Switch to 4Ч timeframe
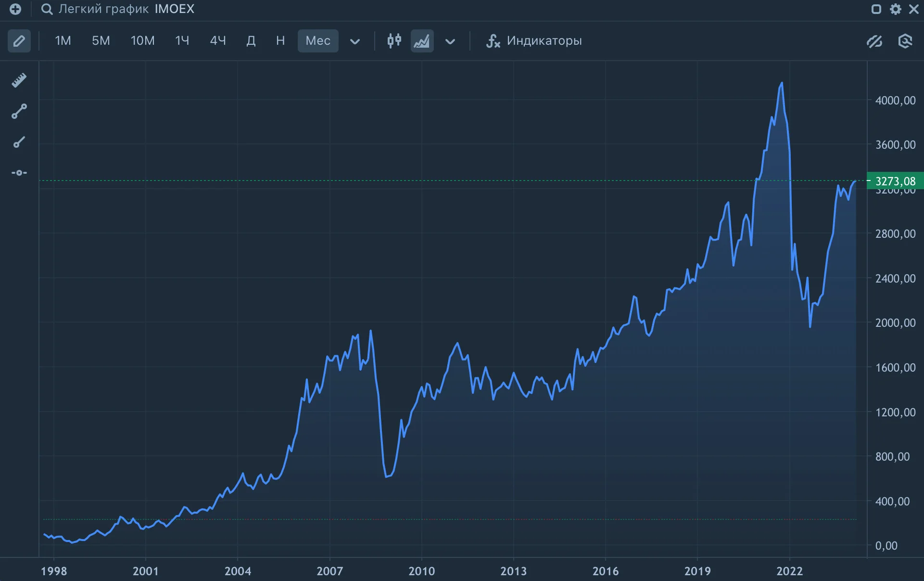The image size is (924, 581). [218, 41]
